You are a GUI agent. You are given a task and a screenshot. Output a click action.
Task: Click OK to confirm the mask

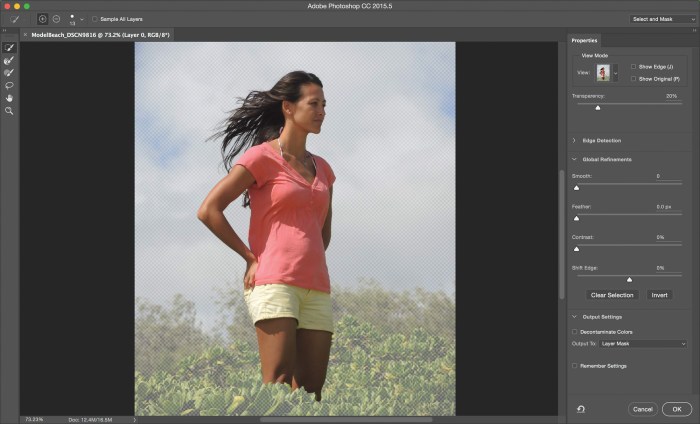pyautogui.click(x=677, y=409)
